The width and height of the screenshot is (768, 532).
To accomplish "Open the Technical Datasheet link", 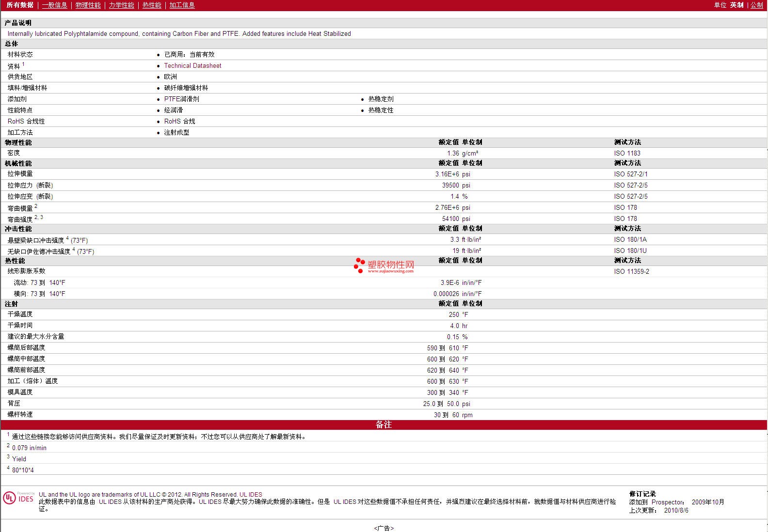I will point(192,66).
